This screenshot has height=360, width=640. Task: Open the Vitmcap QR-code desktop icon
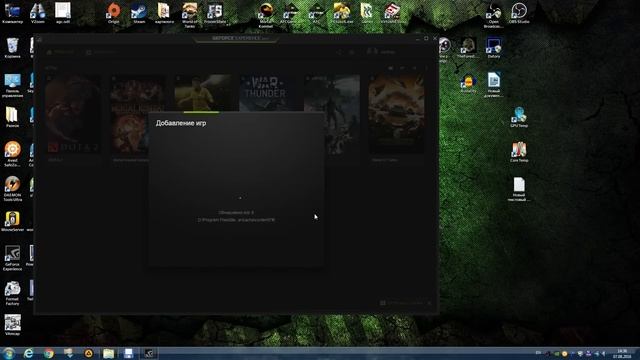[12, 325]
